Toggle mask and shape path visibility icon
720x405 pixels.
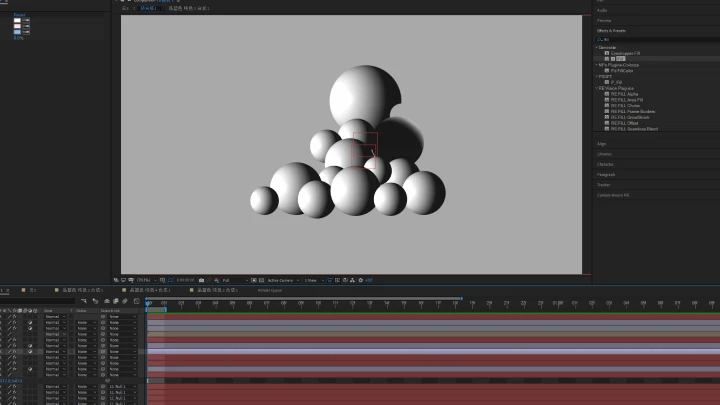point(170,280)
